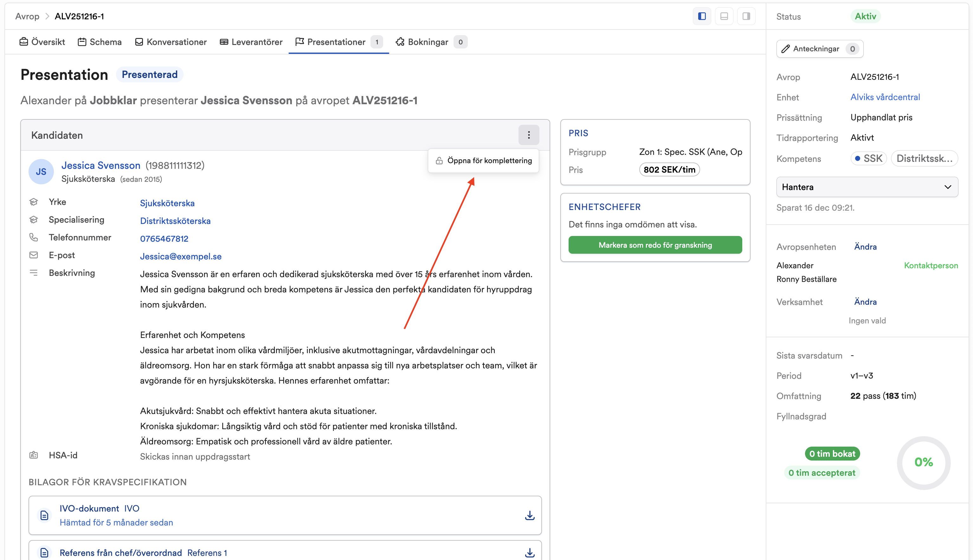The width and height of the screenshot is (973, 560).
Task: Click the Schema calendar icon
Action: pos(82,41)
